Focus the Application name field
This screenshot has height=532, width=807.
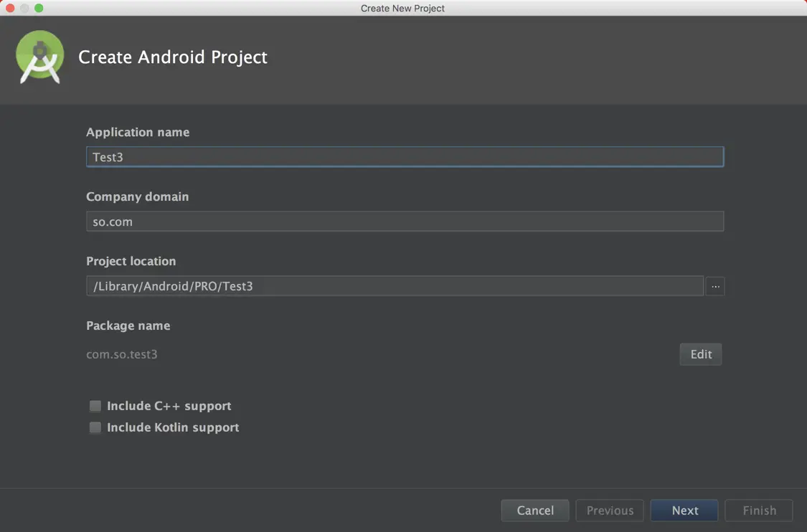(405, 157)
